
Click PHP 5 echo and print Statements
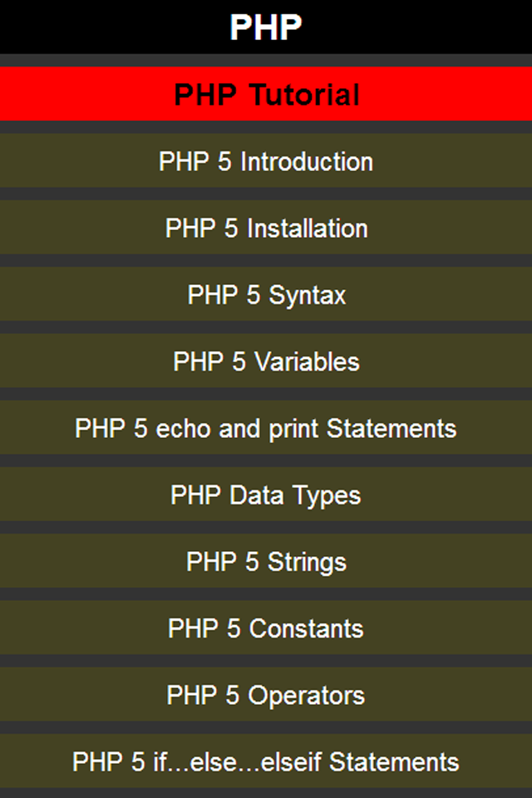point(266,427)
